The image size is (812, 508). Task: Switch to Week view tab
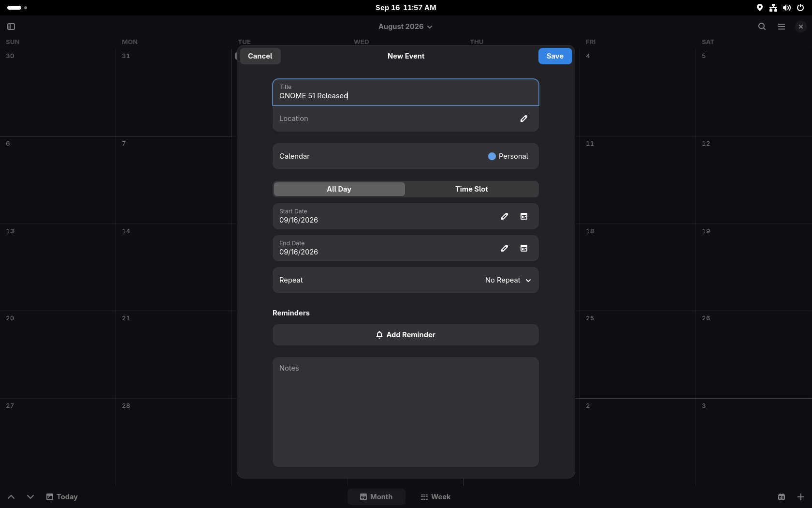pyautogui.click(x=435, y=497)
